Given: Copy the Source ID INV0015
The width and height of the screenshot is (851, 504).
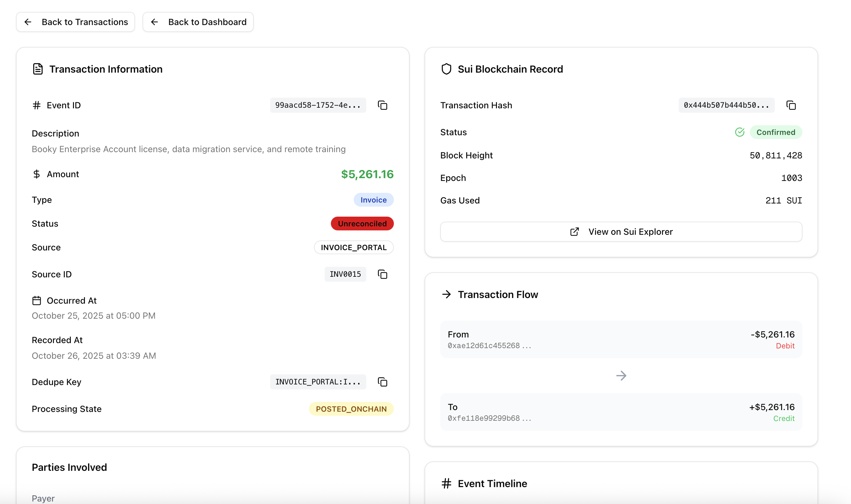Looking at the screenshot, I should point(382,274).
